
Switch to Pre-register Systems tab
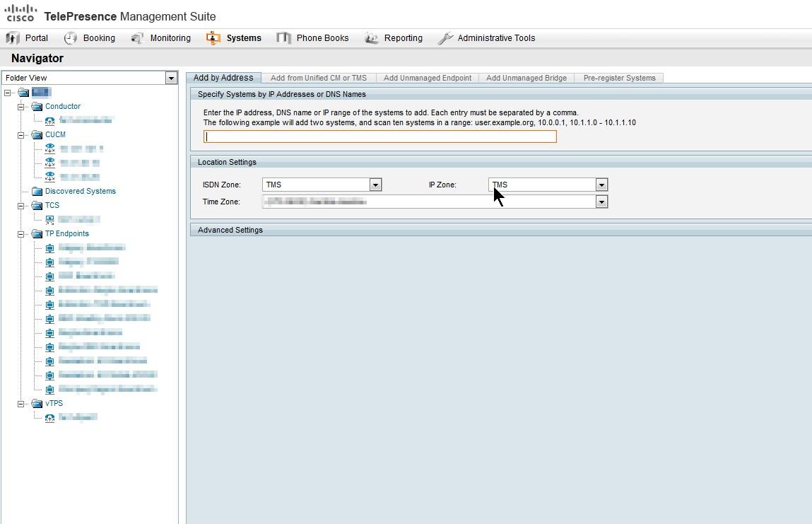pyautogui.click(x=619, y=78)
